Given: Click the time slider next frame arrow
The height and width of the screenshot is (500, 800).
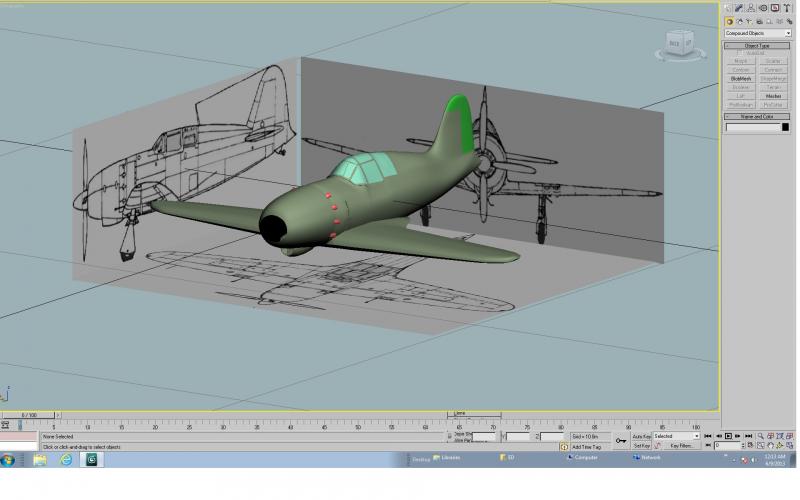Looking at the screenshot, I should coord(58,415).
